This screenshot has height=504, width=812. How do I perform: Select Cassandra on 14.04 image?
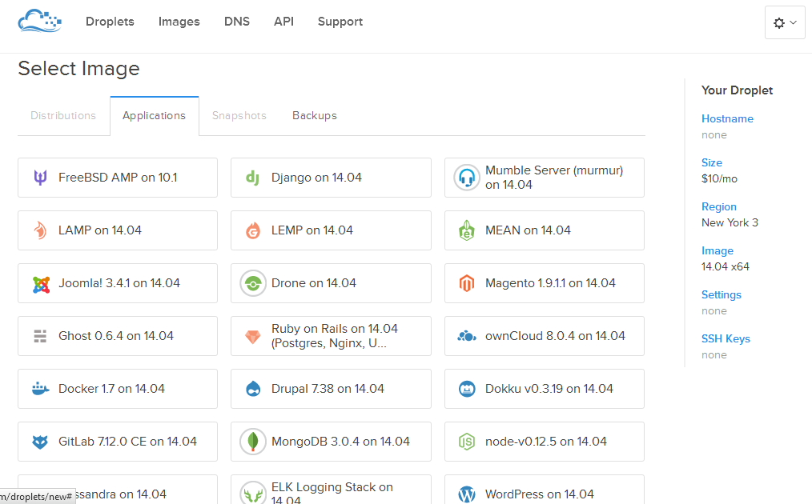coord(118,490)
